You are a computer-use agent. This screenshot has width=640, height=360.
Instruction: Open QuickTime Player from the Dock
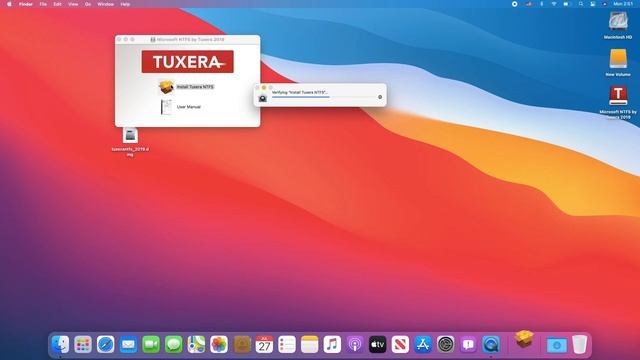point(491,344)
